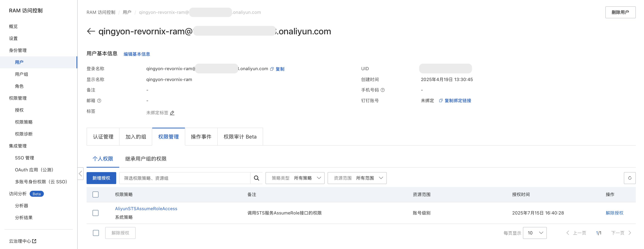
Task: Check the AliyunSTSAssumeRoleAccess row checkbox
Action: point(96,213)
